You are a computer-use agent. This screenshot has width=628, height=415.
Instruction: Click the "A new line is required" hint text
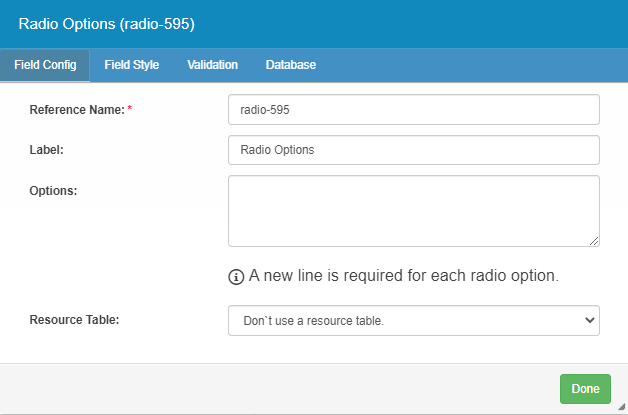(402, 276)
